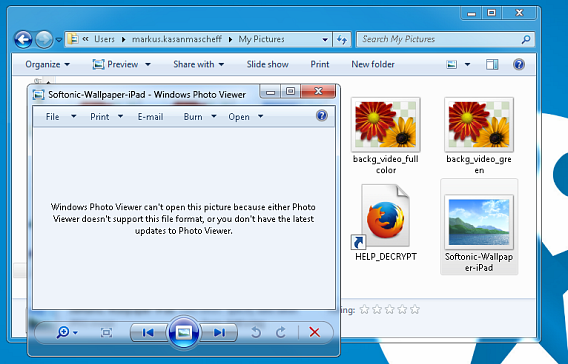Click Preview in the Explorer toolbar

[x=116, y=64]
